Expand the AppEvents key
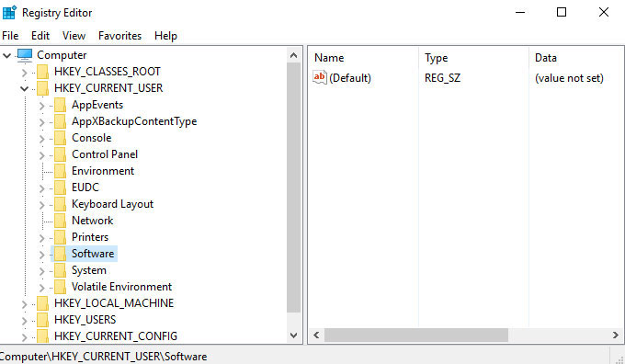625x364 pixels. coord(42,106)
